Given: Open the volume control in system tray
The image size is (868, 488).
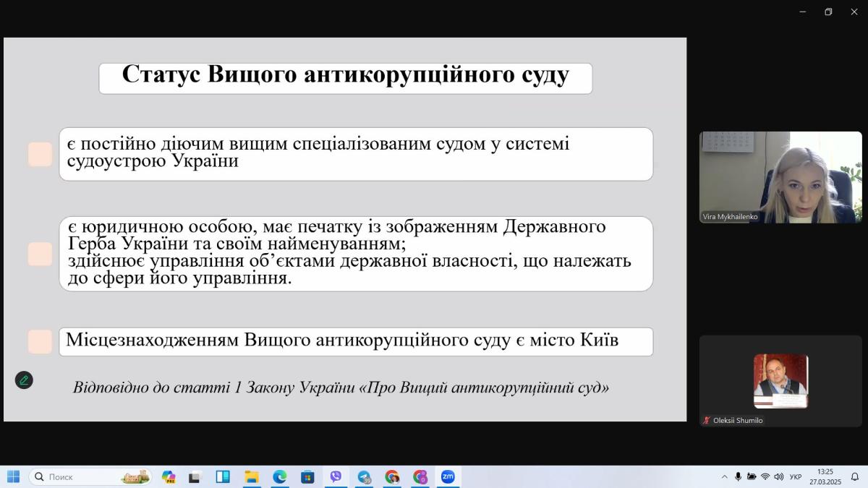Looking at the screenshot, I should (x=778, y=476).
